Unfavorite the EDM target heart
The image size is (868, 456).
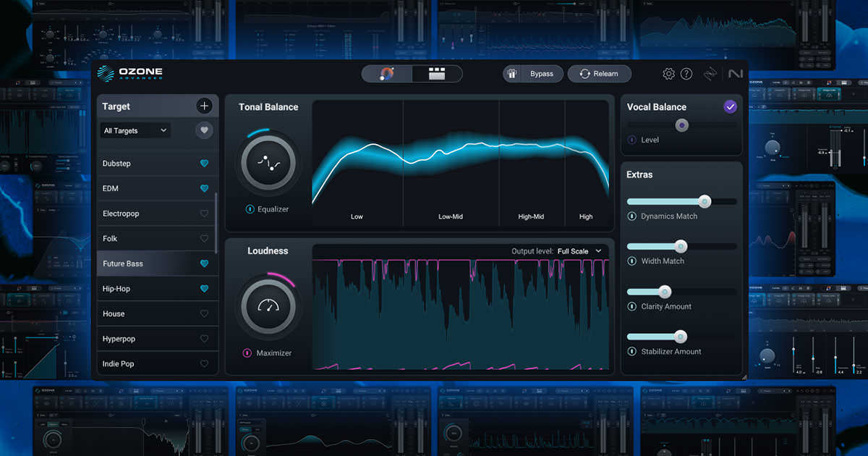204,188
